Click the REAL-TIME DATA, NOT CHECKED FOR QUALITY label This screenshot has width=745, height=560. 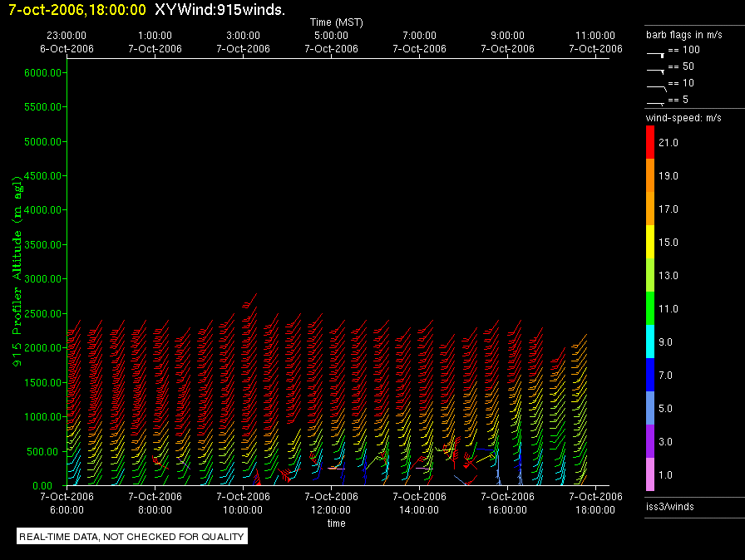coord(132,537)
